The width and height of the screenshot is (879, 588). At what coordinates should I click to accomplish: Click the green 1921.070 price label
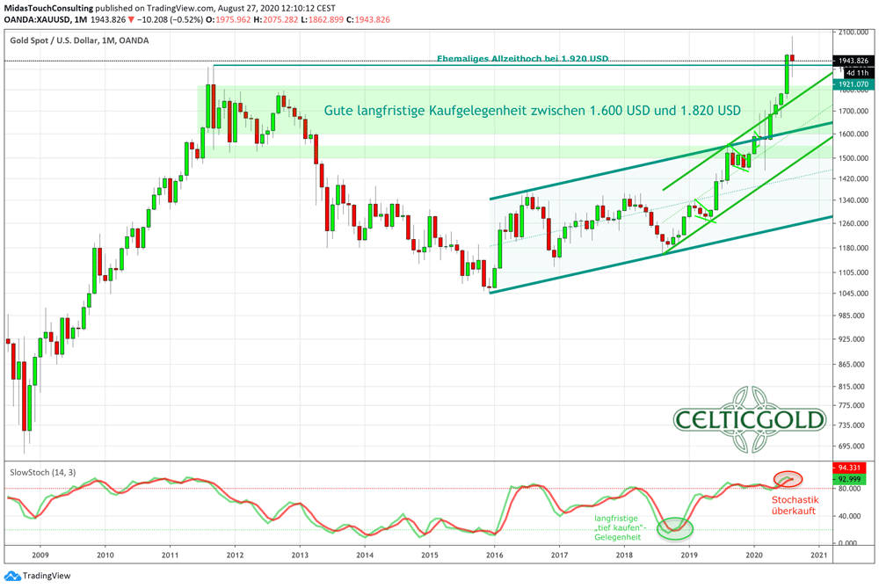click(853, 83)
